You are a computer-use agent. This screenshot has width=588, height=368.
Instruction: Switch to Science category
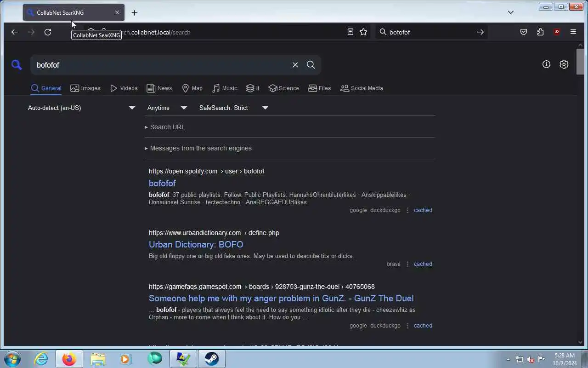pos(284,88)
